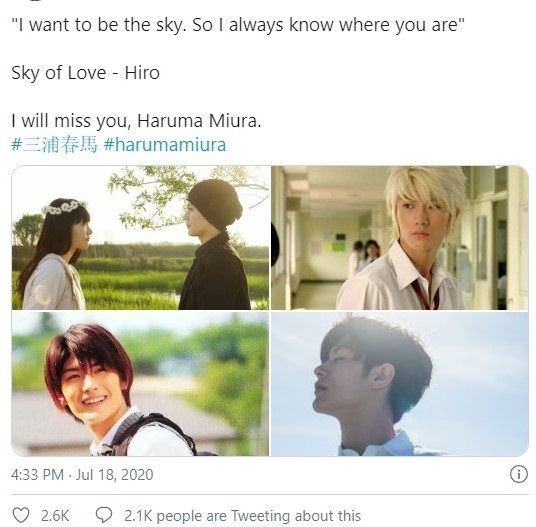Image resolution: width=536 pixels, height=527 pixels.
Task: Click the quote text about the sky
Action: pos(238,25)
